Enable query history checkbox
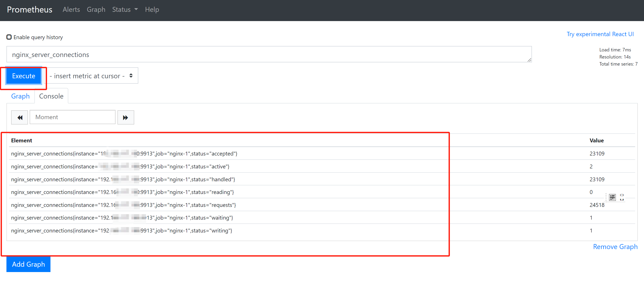The image size is (644, 300). click(9, 37)
